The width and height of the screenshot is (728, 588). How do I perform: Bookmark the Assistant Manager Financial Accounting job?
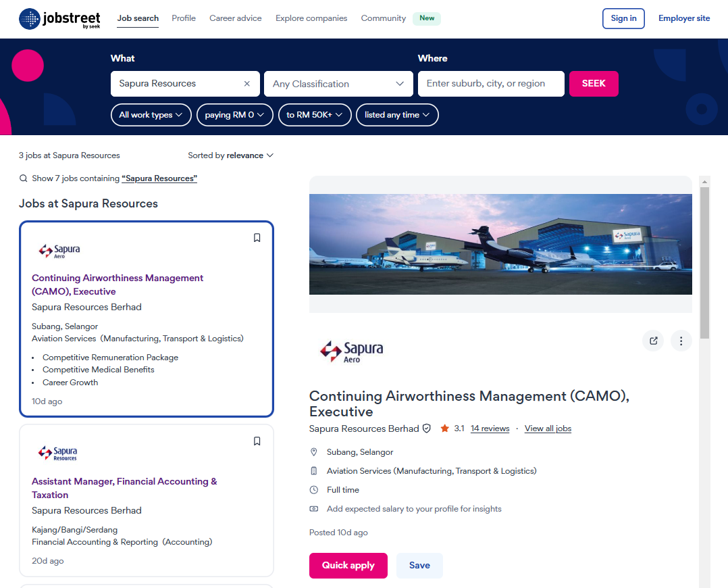(257, 441)
